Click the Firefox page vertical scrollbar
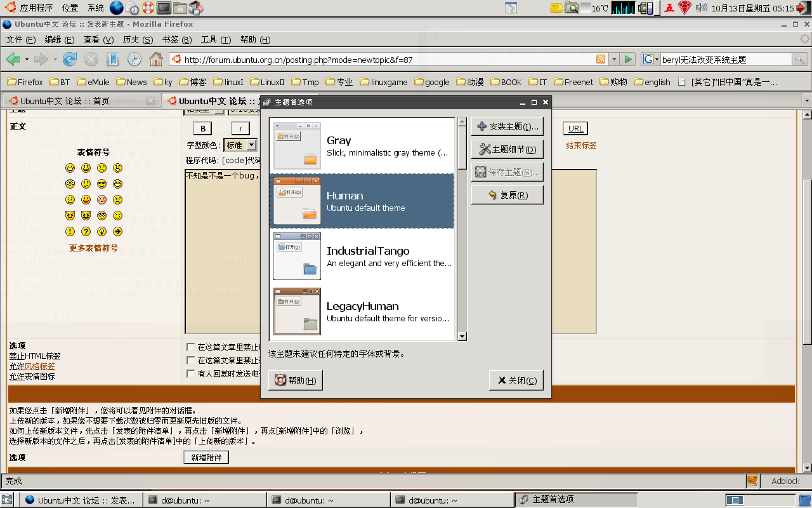The image size is (812, 508). pos(806,291)
